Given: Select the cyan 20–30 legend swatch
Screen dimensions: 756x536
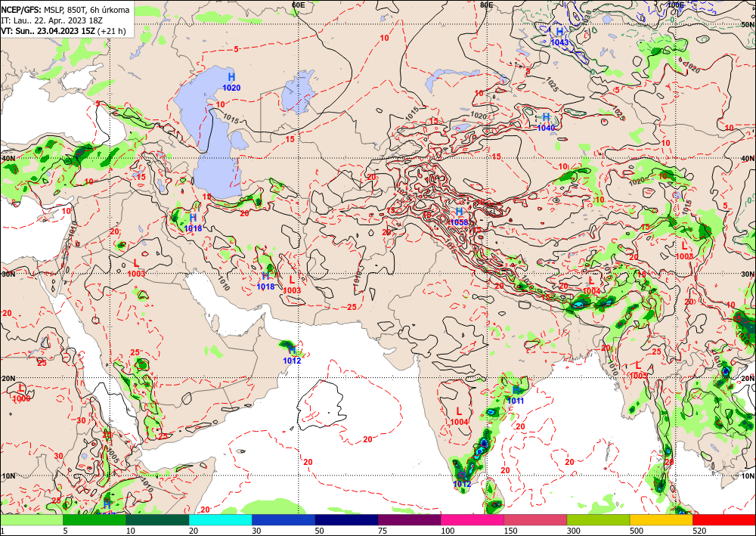Looking at the screenshot, I should (220, 520).
